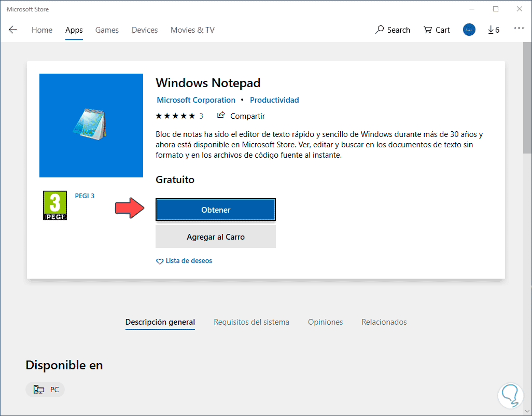Select the Requisitos del sistema tab
This screenshot has height=416, width=532.
(x=251, y=322)
